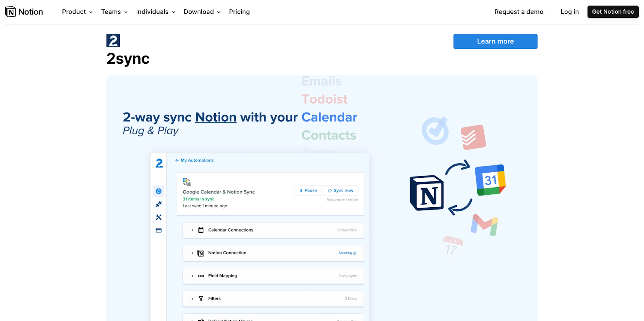This screenshot has width=644, height=321.
Task: Click the 'Google Calendar & Notion Sync' title
Action: (219, 192)
